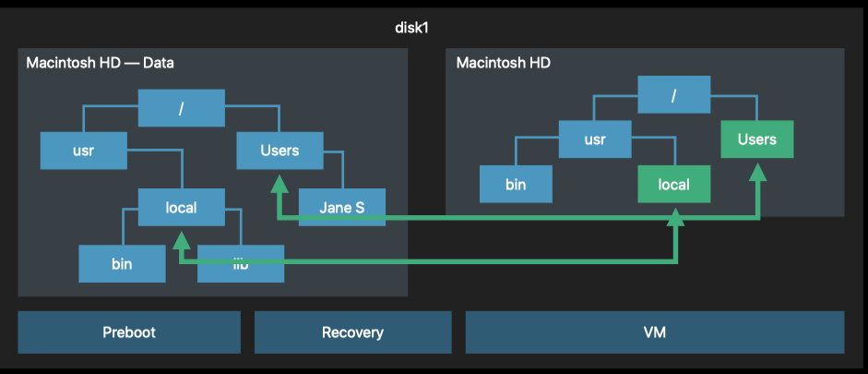Image resolution: width=868 pixels, height=374 pixels.
Task: Click the blue Users box in the Data volume
Action: (279, 151)
